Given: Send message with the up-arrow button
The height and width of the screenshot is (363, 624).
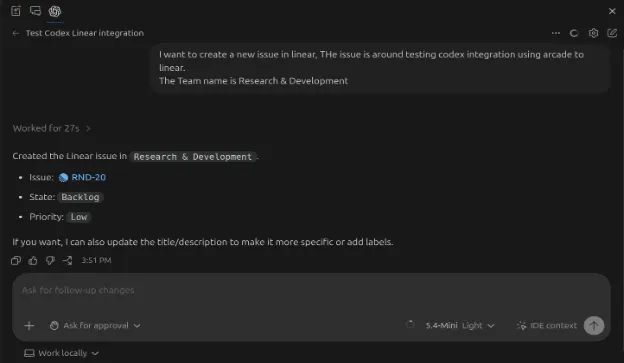Looking at the screenshot, I should pos(594,326).
